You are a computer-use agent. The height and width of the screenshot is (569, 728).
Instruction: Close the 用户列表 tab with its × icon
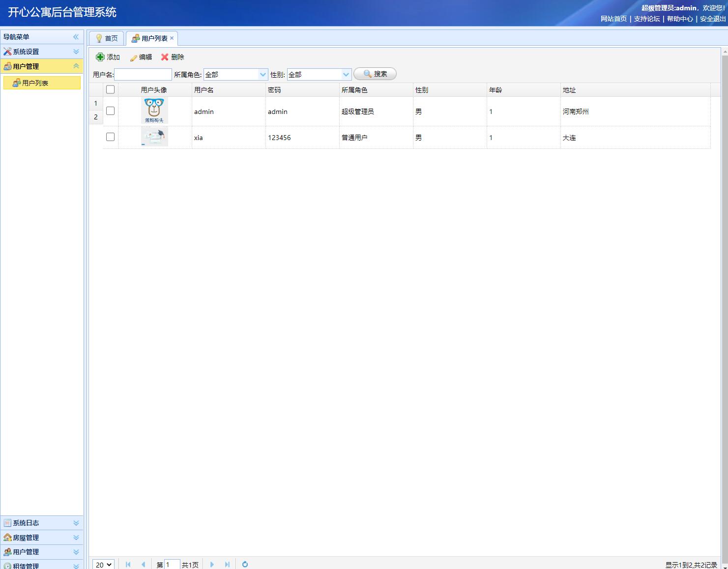(172, 38)
